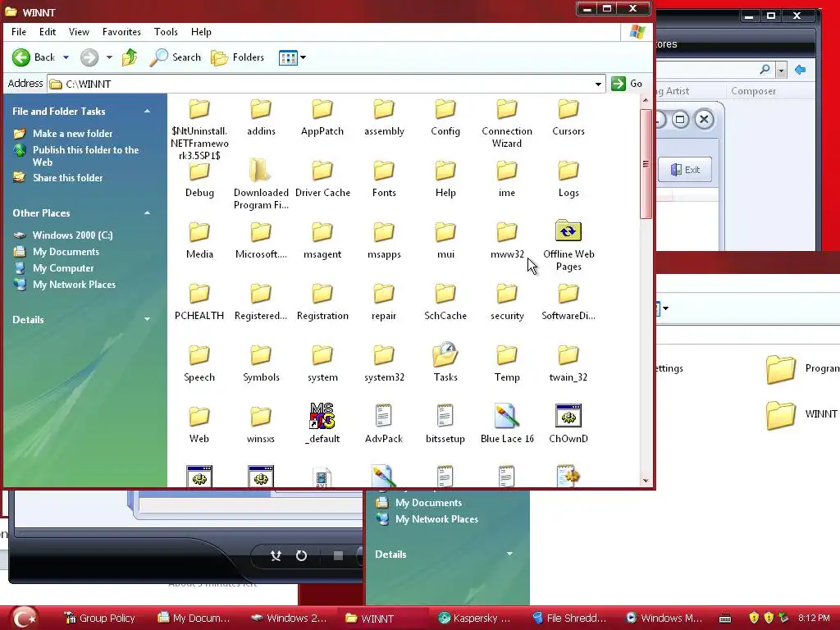Go up one folder level icon

130,57
